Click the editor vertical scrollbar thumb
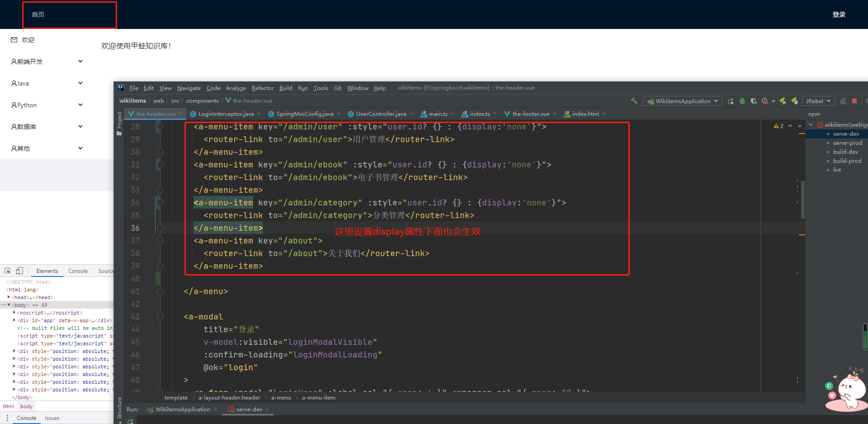Image resolution: width=868 pixels, height=424 pixels. point(803,200)
